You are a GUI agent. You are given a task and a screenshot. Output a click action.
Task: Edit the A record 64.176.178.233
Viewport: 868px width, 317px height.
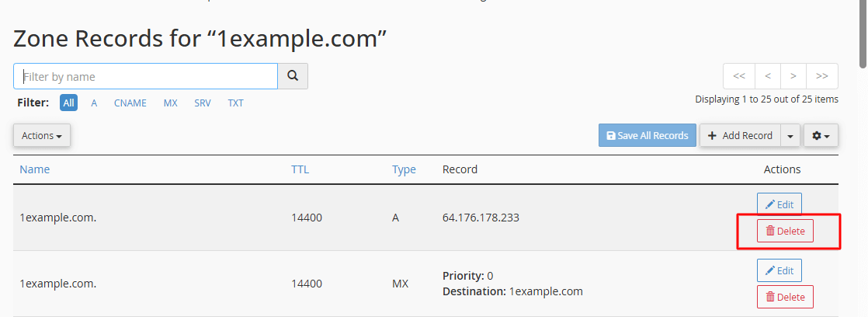pos(779,204)
